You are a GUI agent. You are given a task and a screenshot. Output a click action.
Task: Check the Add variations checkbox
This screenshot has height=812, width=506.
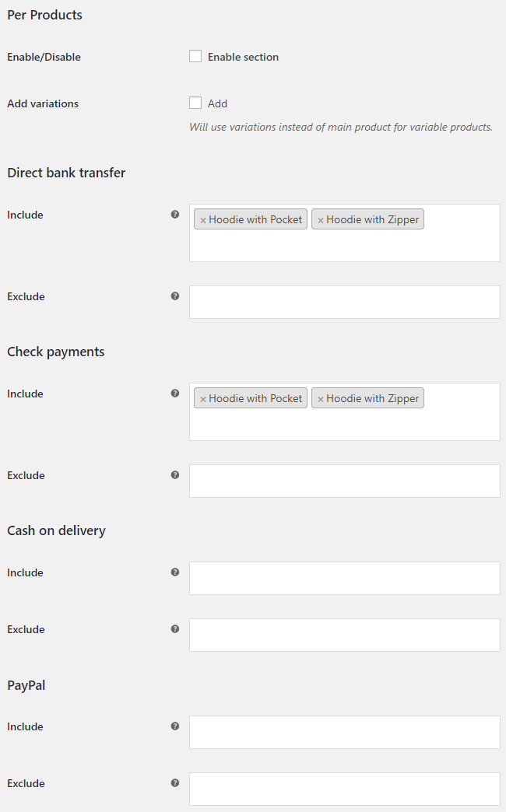click(x=195, y=103)
